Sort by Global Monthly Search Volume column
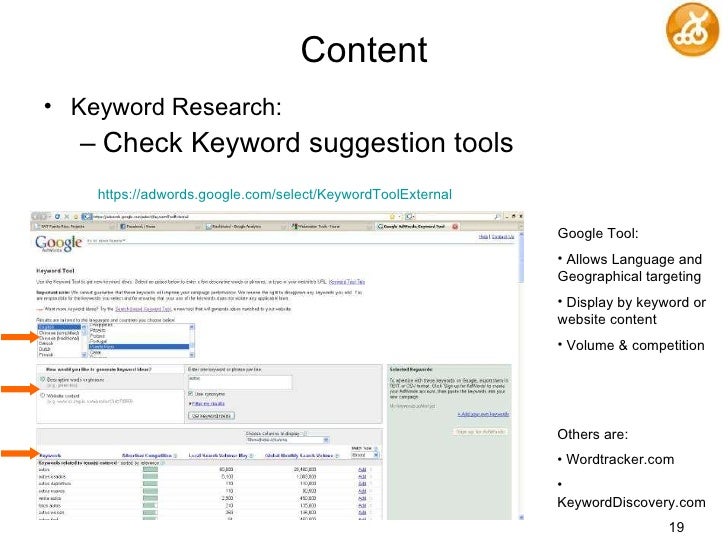728x546 pixels. (x=299, y=456)
